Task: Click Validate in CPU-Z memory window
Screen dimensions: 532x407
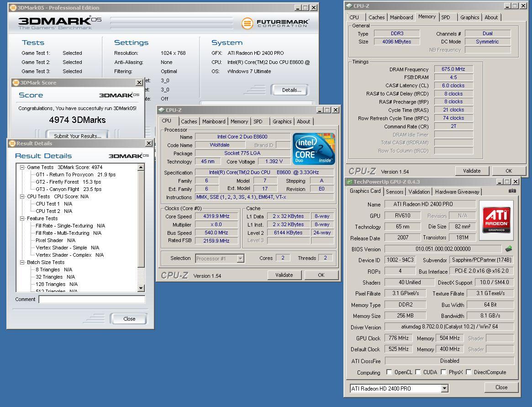Action: coord(472,171)
